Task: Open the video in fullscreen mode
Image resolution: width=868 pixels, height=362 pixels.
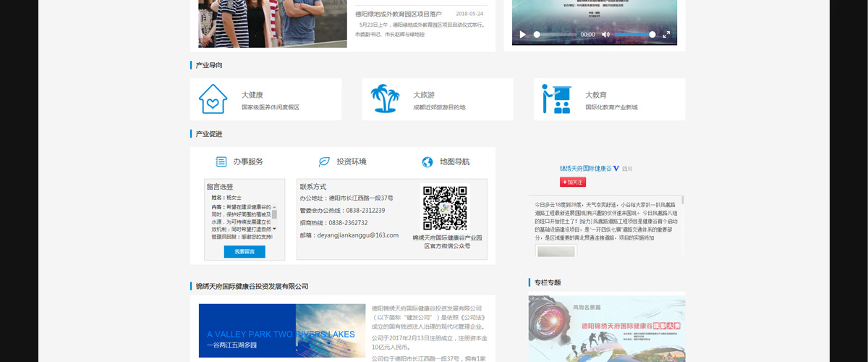Action: (x=666, y=34)
